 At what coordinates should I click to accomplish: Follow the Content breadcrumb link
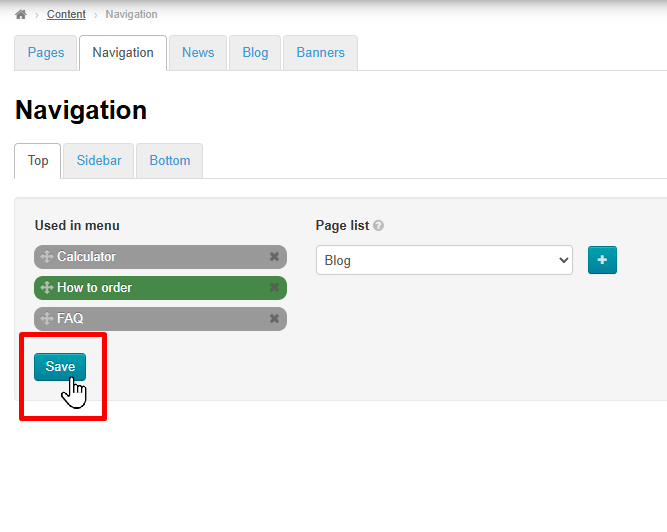pos(66,15)
